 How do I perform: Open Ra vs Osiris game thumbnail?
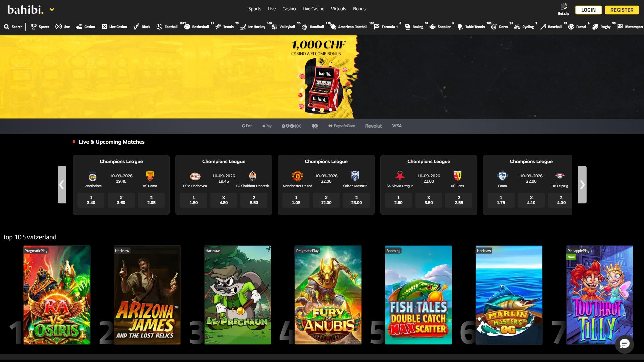point(57,295)
